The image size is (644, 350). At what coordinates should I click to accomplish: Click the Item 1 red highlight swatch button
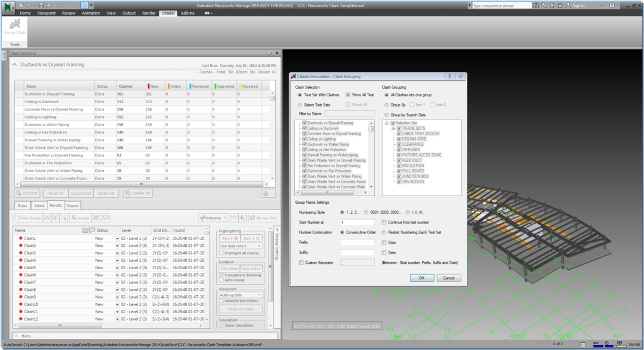(229, 238)
